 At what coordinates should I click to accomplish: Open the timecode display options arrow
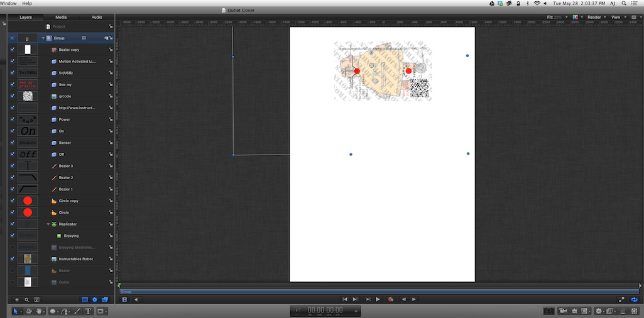(x=356, y=310)
